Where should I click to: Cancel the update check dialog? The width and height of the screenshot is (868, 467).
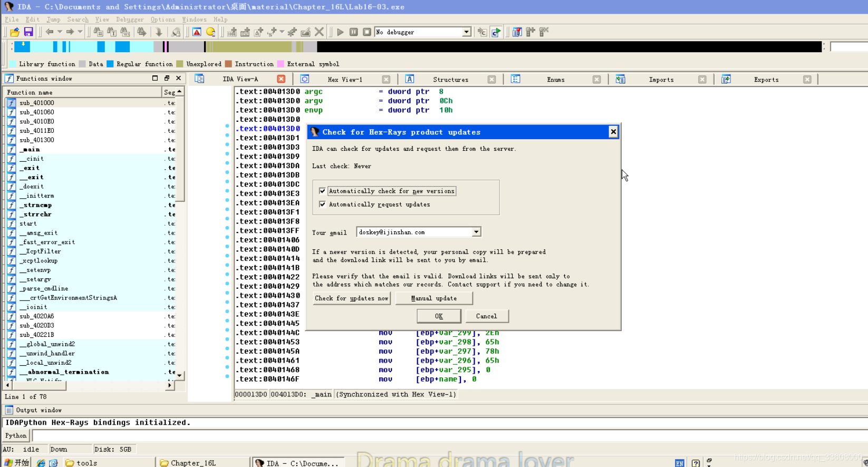pos(486,316)
